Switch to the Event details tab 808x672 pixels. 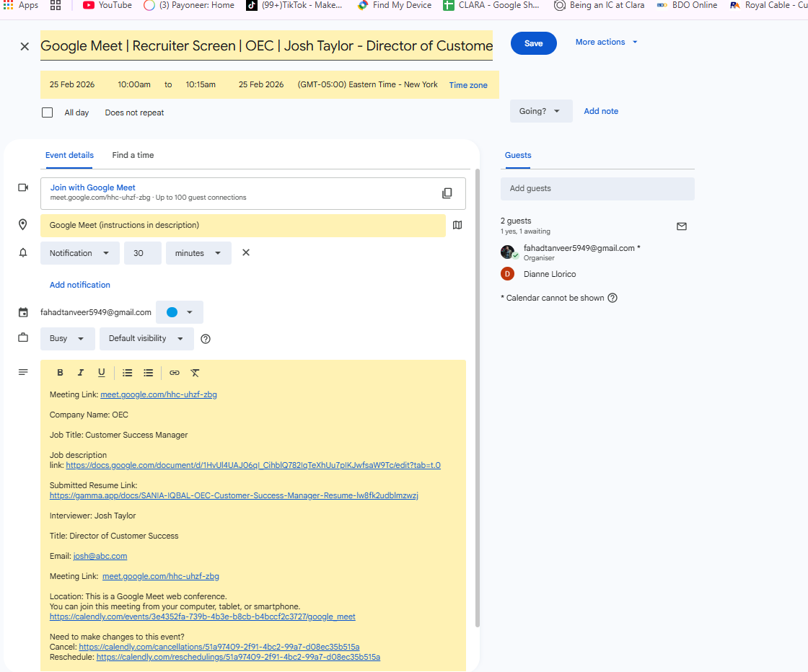pyautogui.click(x=69, y=156)
